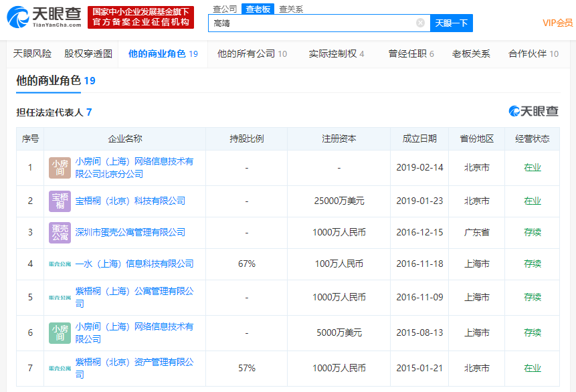Viewport: 576px width, 392px height.
Task: Open the VIP会员 link
Action: (x=557, y=23)
